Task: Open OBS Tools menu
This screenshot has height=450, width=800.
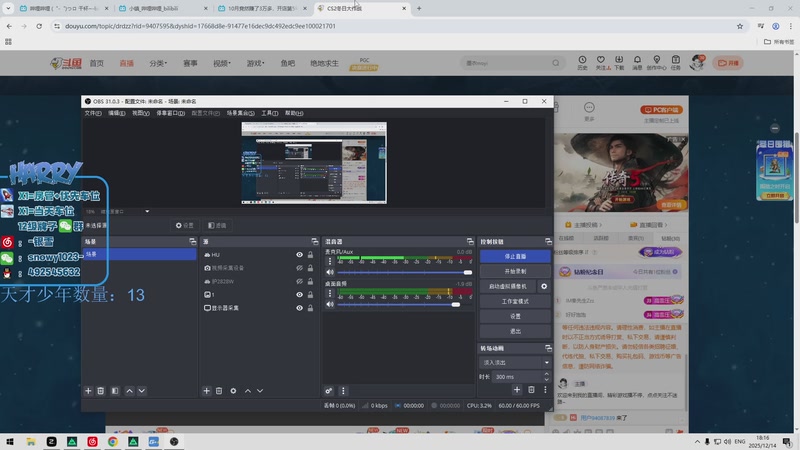Action: click(x=270, y=113)
